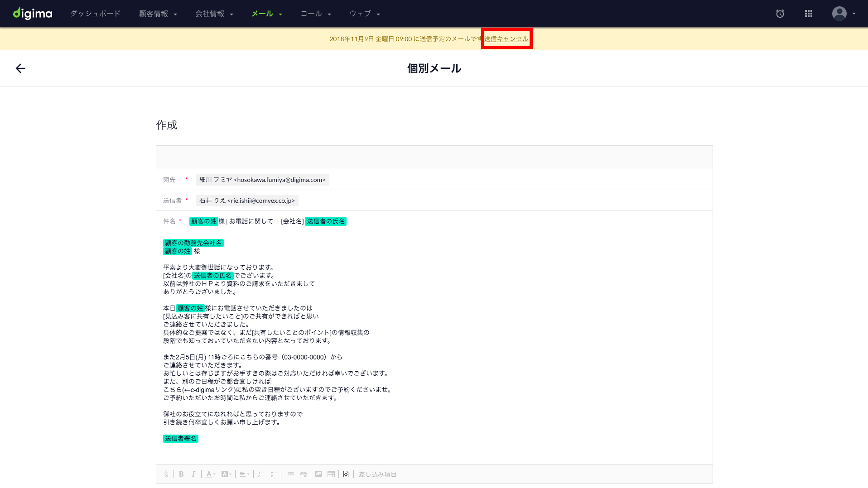Click the sender chip 石井 りえ
868x488 pixels.
247,201
